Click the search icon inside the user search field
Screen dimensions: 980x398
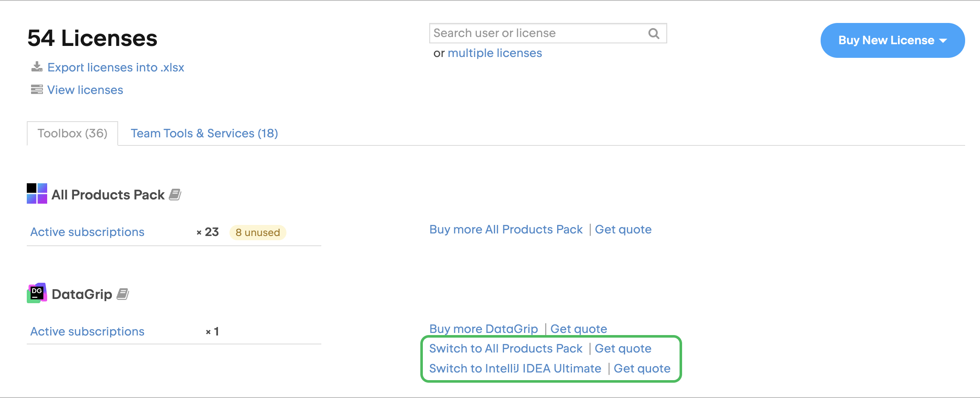653,33
